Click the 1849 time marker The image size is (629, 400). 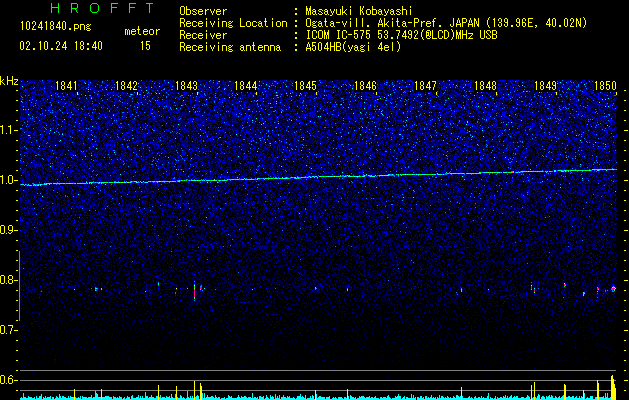(x=545, y=86)
